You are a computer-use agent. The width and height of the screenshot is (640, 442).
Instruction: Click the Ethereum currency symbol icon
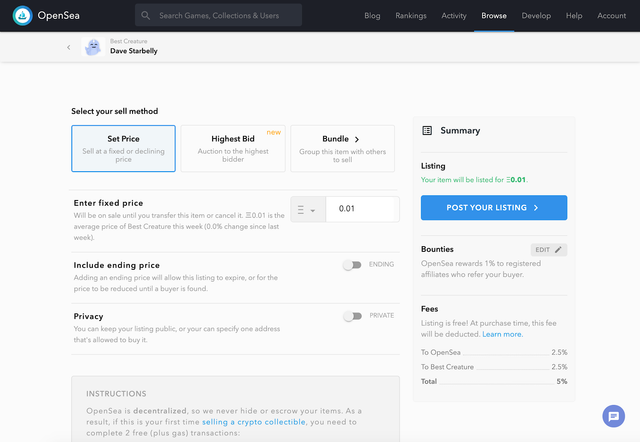tap(301, 210)
